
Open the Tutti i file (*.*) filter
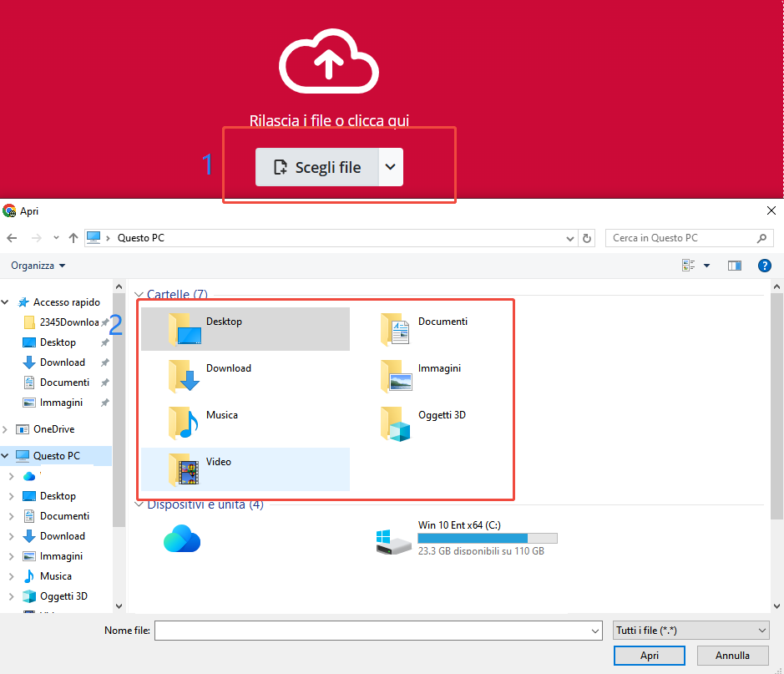tap(691, 631)
